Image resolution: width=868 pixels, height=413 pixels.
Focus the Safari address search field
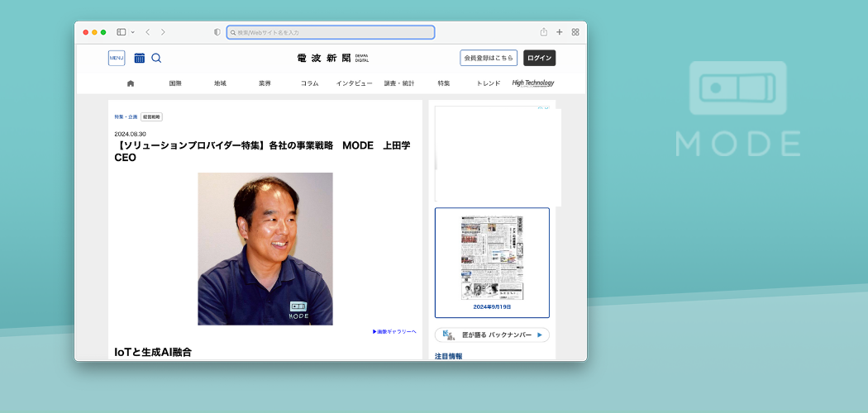pyautogui.click(x=331, y=32)
